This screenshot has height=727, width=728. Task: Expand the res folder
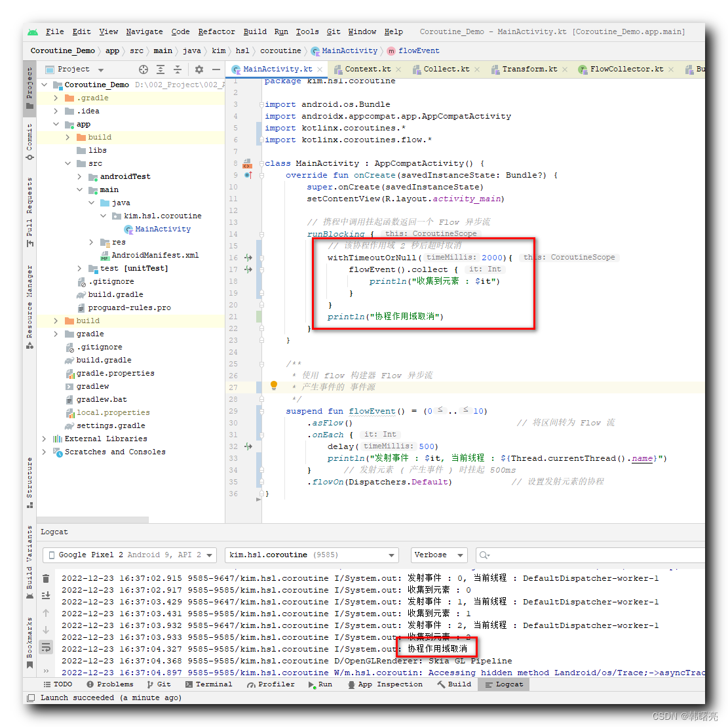tap(92, 242)
